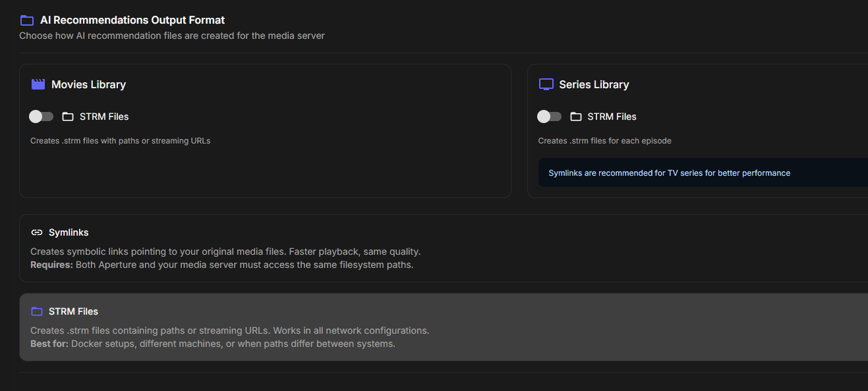Click the Series Library heading
Image resolution: width=868 pixels, height=391 pixels.
[x=594, y=84]
